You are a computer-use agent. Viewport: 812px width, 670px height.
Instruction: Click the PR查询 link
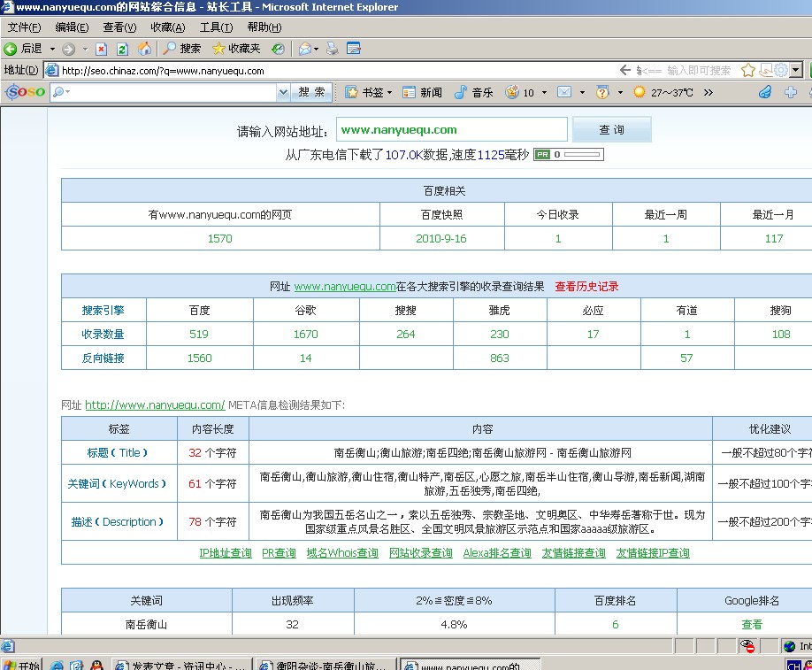(x=279, y=553)
